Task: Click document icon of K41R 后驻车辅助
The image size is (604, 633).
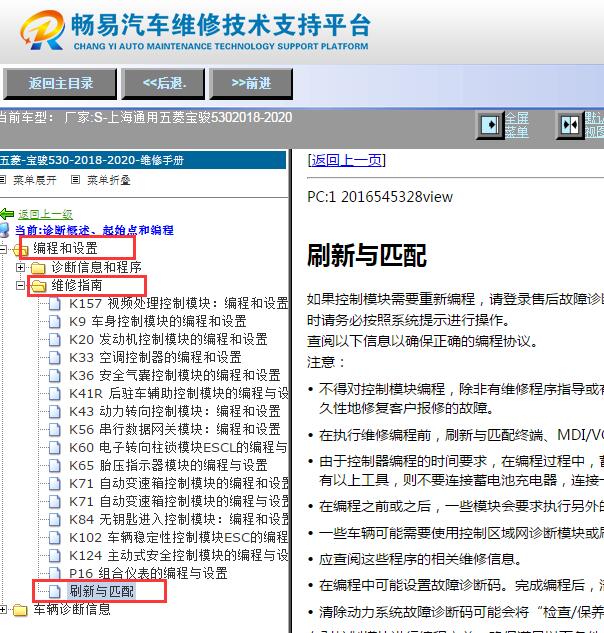Action: (55, 394)
